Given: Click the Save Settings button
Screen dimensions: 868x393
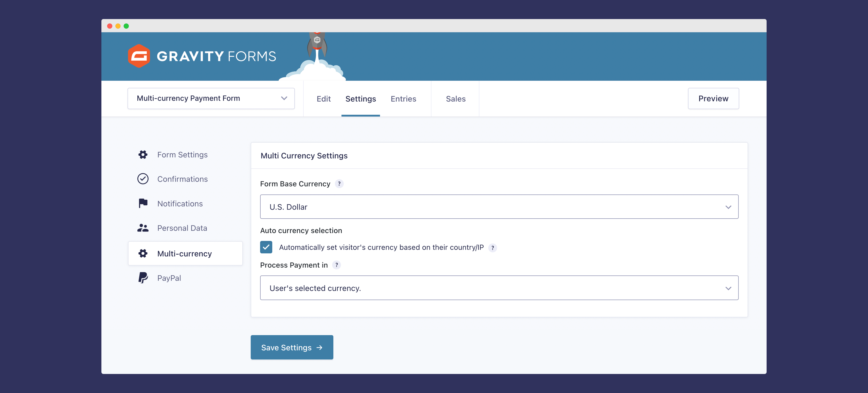Looking at the screenshot, I should click(292, 347).
